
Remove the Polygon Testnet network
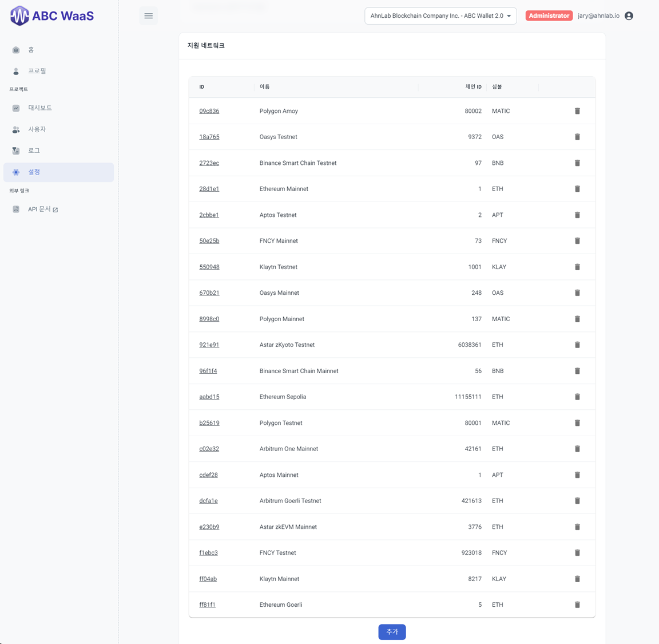(x=577, y=422)
